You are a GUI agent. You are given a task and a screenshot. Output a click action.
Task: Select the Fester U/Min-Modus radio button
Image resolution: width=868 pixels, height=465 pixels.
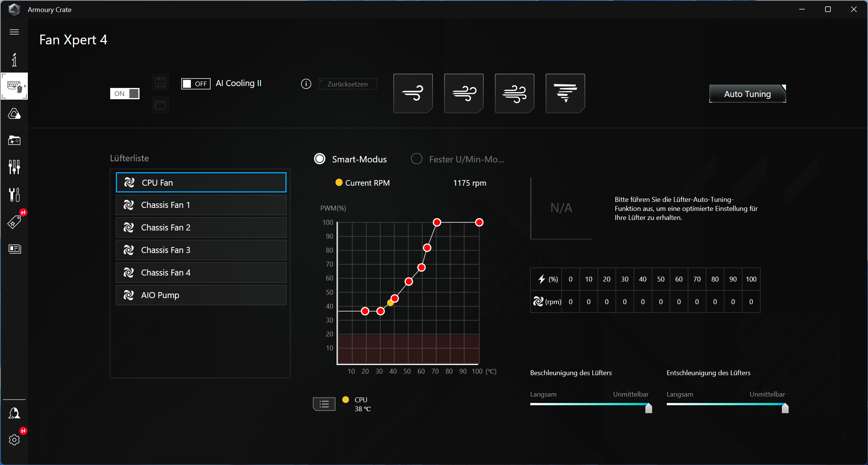417,159
